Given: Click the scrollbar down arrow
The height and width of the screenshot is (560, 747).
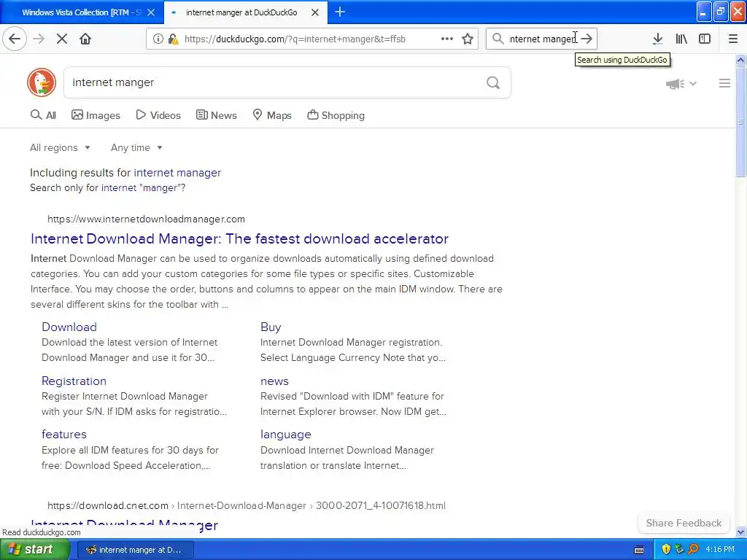Looking at the screenshot, I should coord(740,532).
